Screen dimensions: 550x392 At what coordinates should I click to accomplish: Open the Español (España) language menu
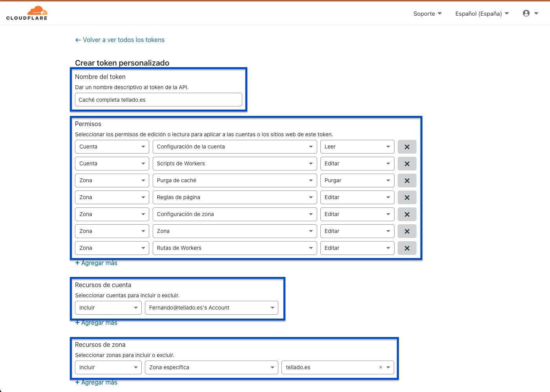482,14
